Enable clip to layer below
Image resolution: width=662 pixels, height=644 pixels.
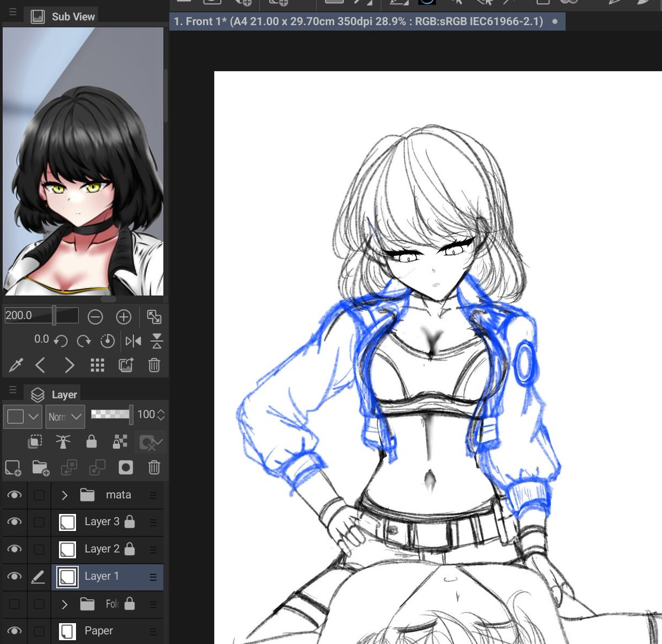click(35, 442)
